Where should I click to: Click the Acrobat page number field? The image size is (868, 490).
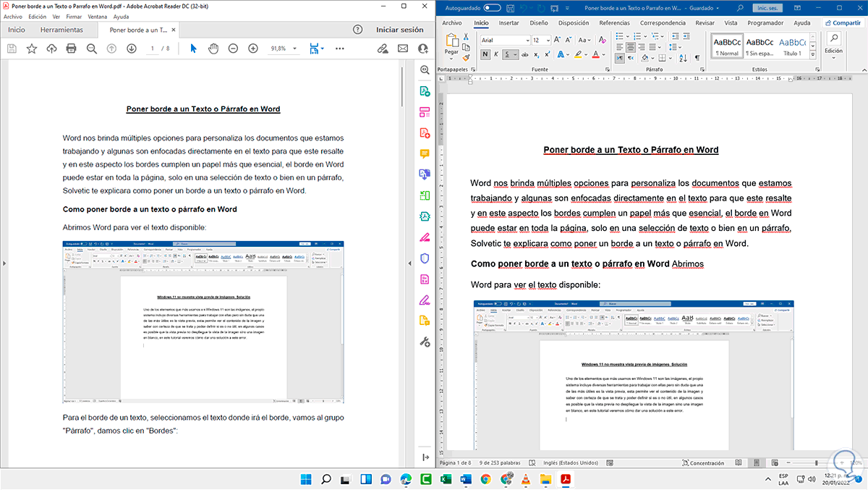[x=153, y=48]
